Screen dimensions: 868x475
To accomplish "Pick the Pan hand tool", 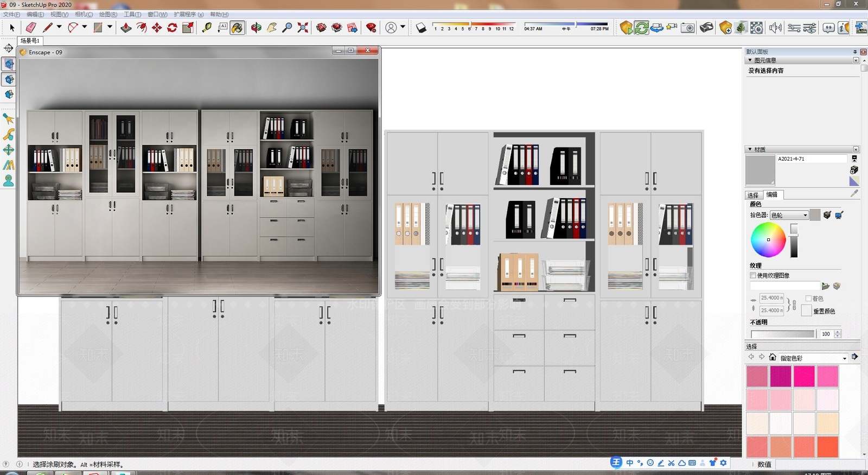I will pyautogui.click(x=272, y=28).
